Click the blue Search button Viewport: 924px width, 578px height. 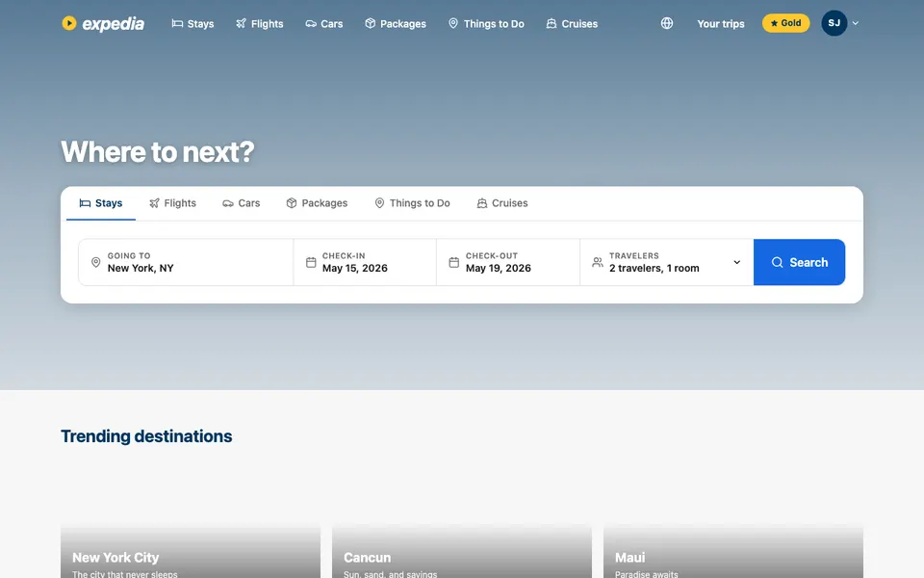coord(799,262)
